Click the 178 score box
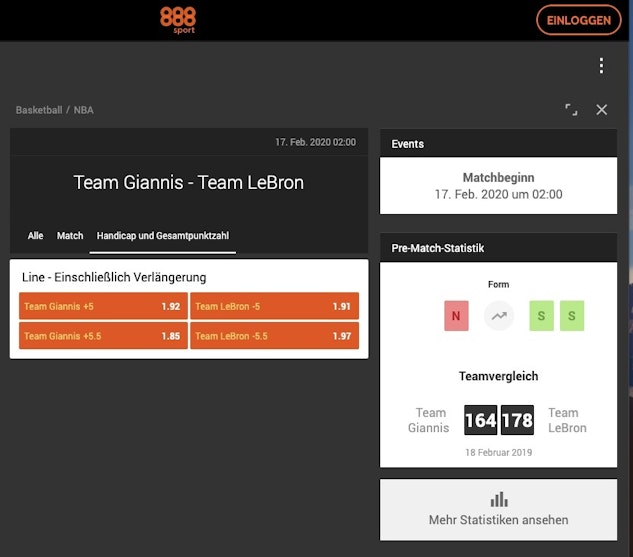 point(518,420)
